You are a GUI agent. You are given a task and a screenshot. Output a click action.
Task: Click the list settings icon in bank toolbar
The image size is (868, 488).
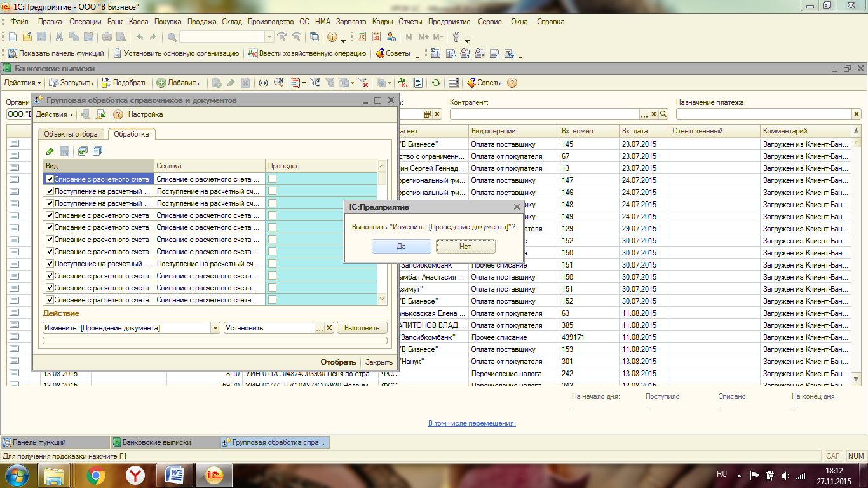tap(453, 83)
